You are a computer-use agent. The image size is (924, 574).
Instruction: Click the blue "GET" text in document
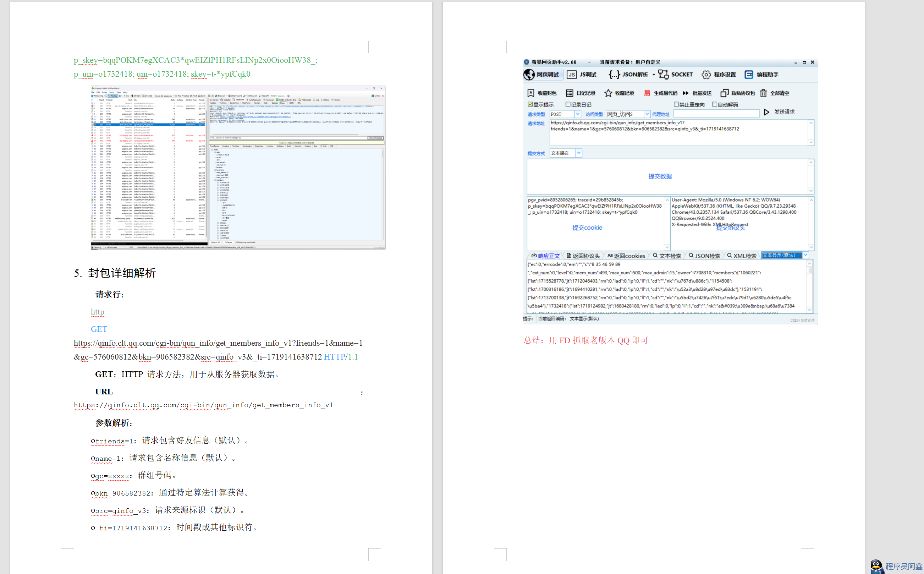[x=99, y=329]
